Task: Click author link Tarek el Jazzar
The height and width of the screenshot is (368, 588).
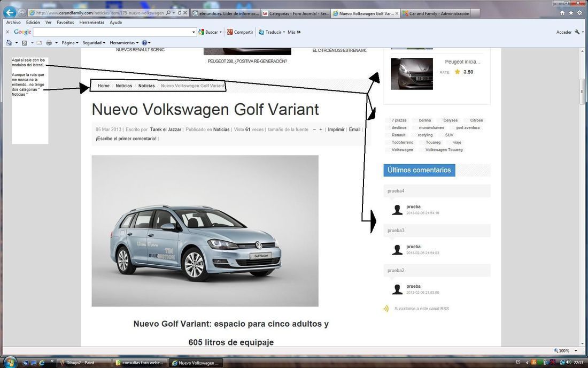Action: [165, 129]
